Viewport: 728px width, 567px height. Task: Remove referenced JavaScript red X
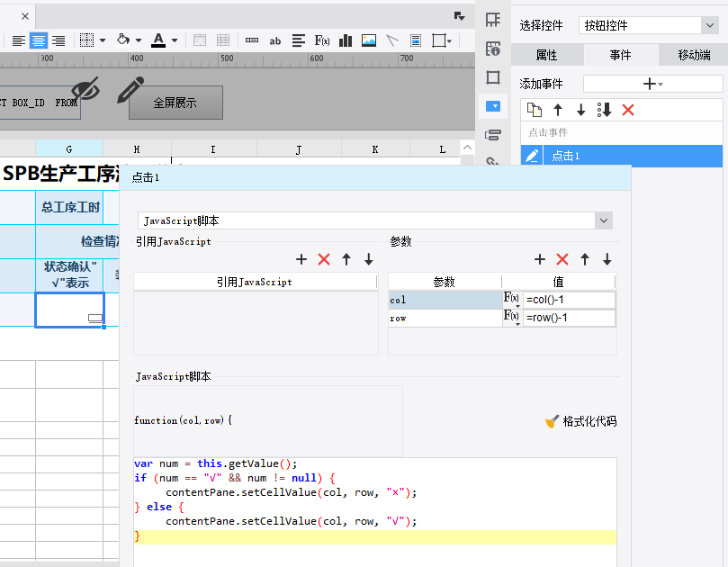click(x=324, y=259)
